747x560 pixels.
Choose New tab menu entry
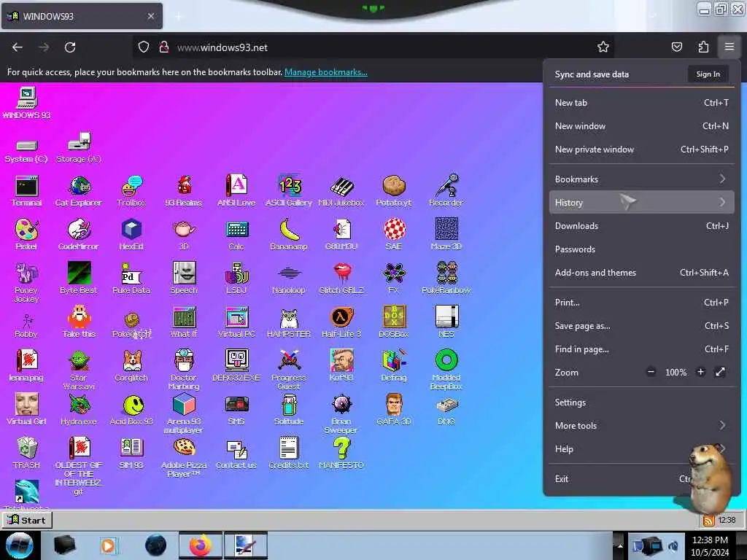click(x=641, y=102)
